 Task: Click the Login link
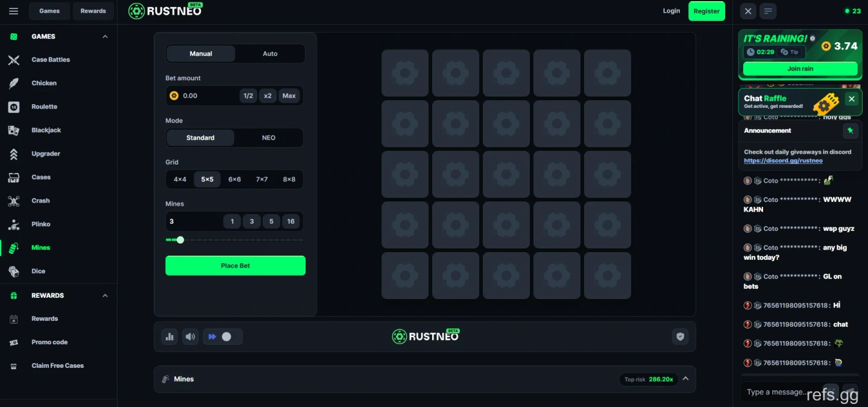[x=671, y=11]
